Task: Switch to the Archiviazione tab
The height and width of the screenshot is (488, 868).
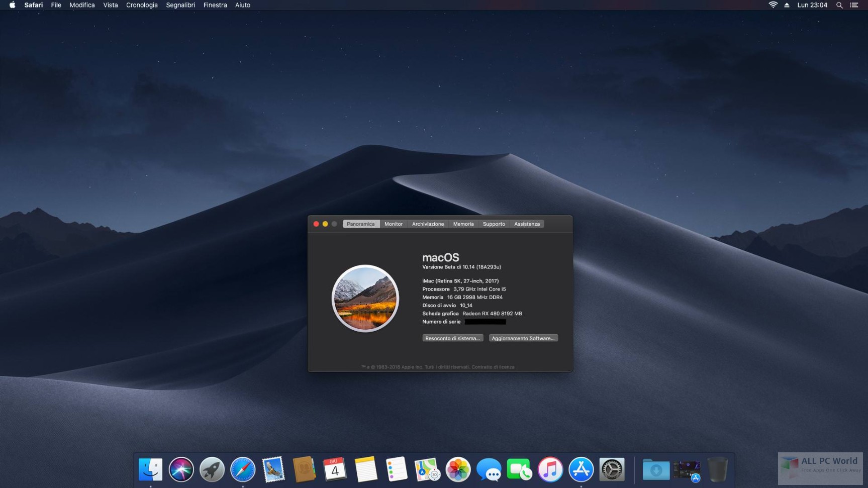Action: (x=428, y=224)
